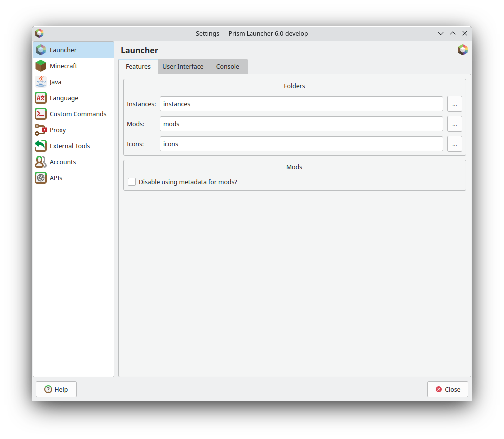Viewport: 504px width, 439px height.
Task: Click the Prism Launcher logo in the header
Action: (462, 50)
